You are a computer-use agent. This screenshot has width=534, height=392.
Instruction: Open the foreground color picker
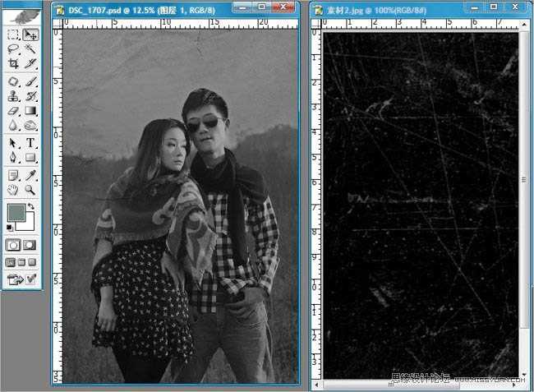coord(16,213)
